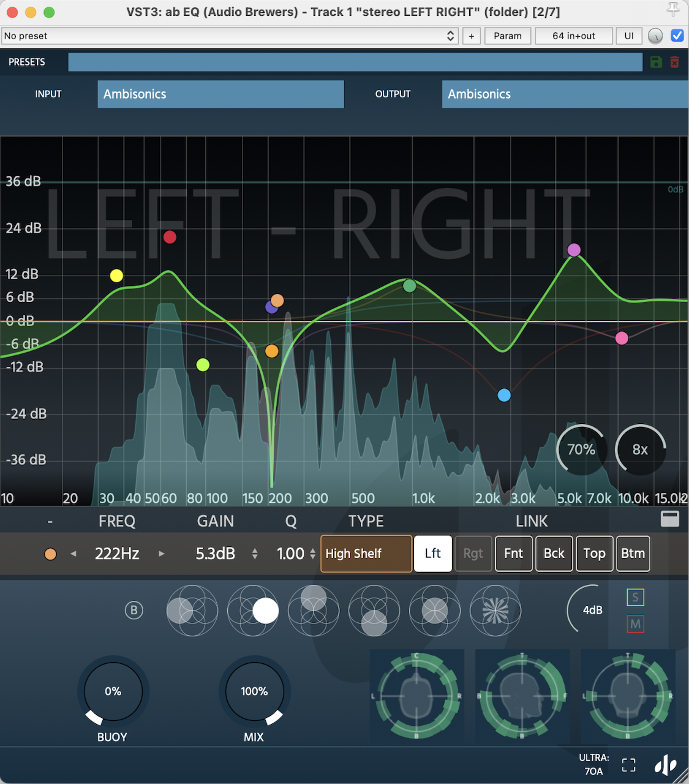This screenshot has height=784, width=689.
Task: Click the Audio Brewers logo icon
Action: coord(666,764)
